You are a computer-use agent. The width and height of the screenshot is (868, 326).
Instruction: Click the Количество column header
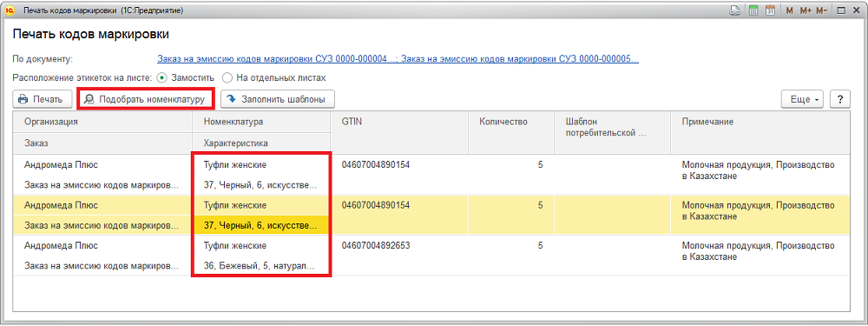click(x=511, y=132)
